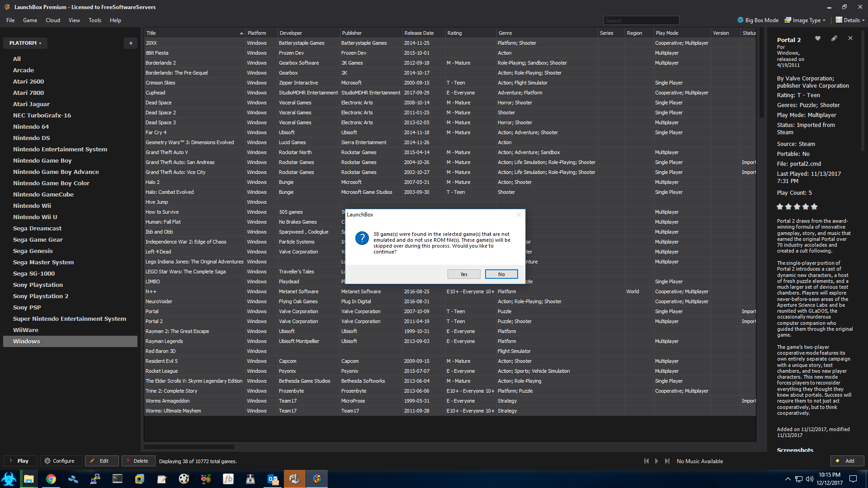868x488 pixels.
Task: Open the Details view dropdown
Action: pos(850,20)
